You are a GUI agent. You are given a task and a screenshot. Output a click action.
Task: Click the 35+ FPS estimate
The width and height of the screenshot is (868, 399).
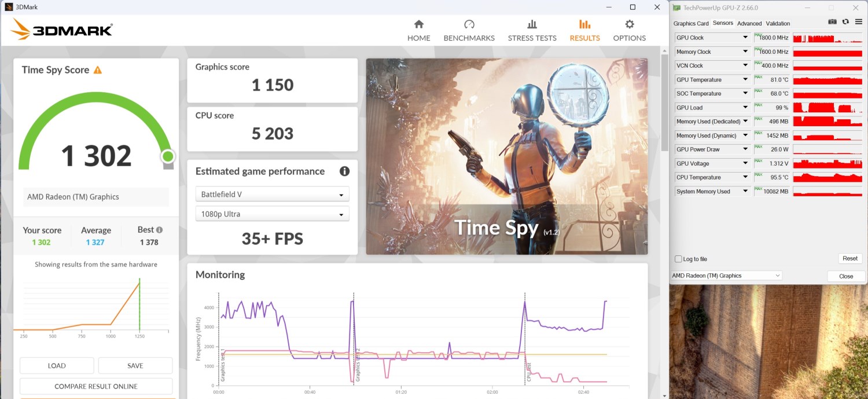(273, 239)
